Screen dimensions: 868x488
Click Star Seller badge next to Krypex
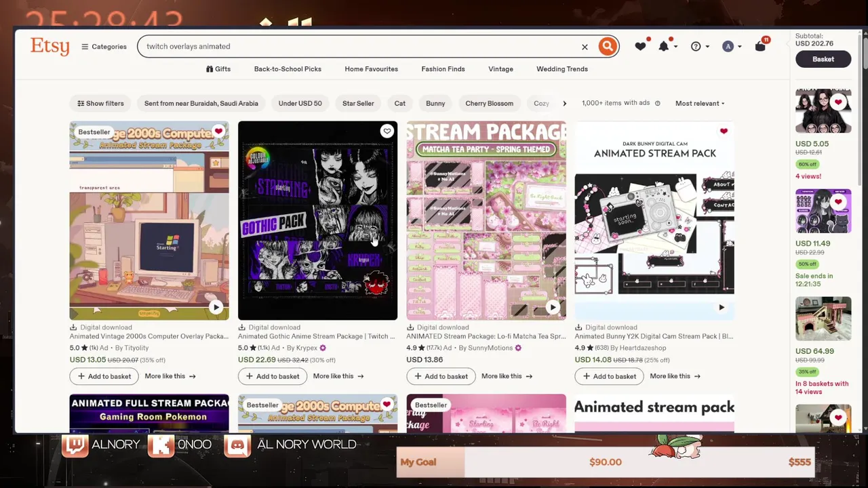tap(323, 348)
